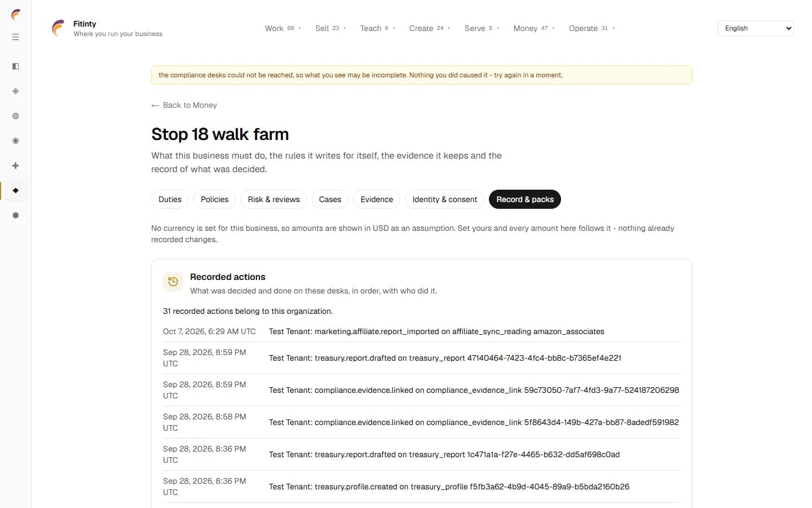Expand the Create menu
The image size is (812, 508).
(x=430, y=28)
